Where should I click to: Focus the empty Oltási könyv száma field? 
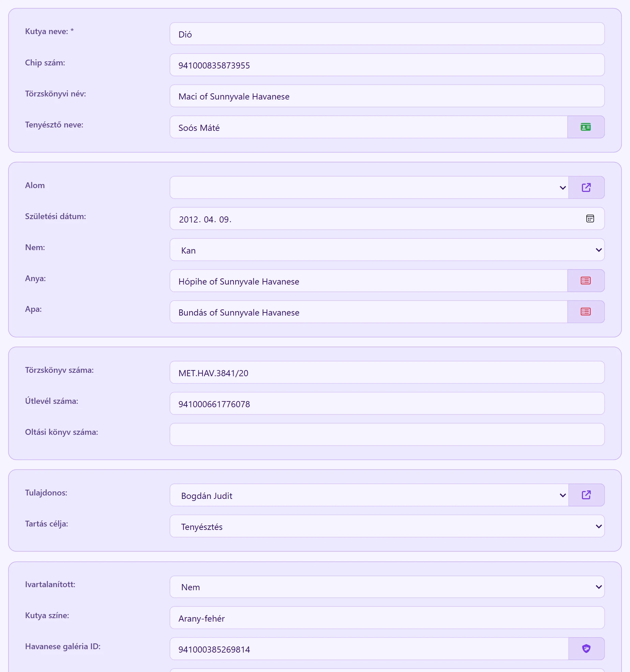tap(387, 434)
